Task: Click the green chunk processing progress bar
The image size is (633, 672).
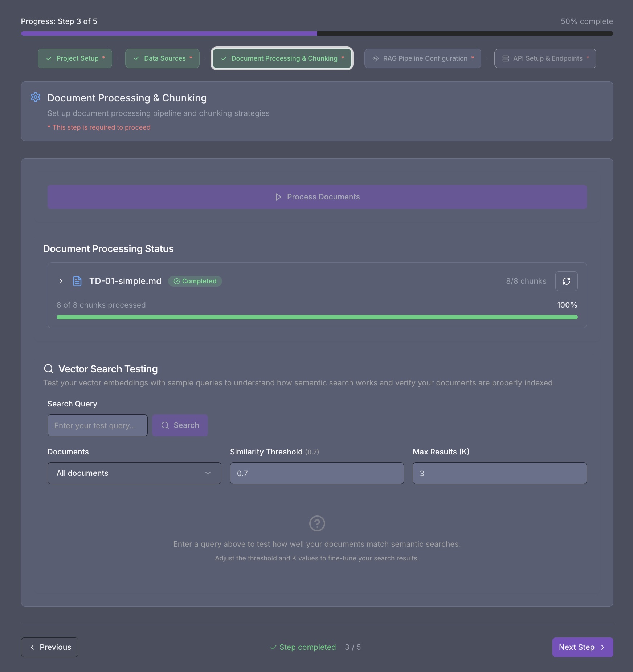Action: point(317,317)
